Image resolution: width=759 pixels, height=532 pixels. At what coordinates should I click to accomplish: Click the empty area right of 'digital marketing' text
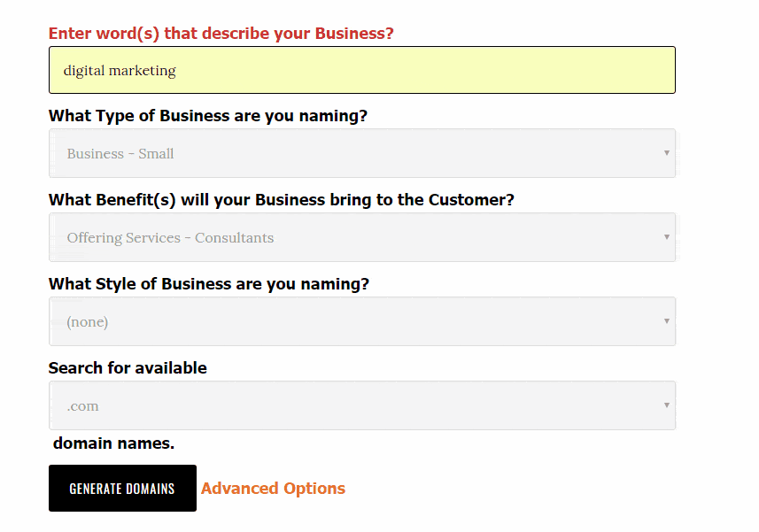pyautogui.click(x=425, y=70)
